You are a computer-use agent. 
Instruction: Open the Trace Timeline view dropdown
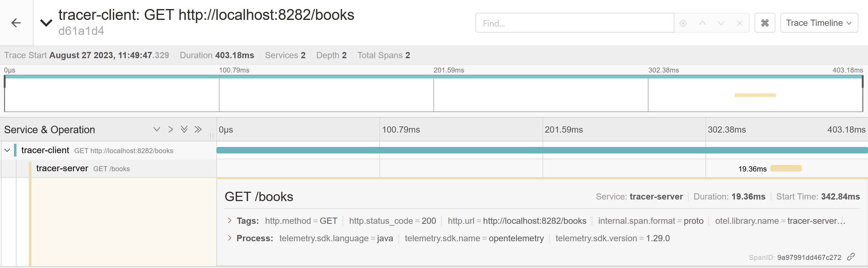(819, 23)
